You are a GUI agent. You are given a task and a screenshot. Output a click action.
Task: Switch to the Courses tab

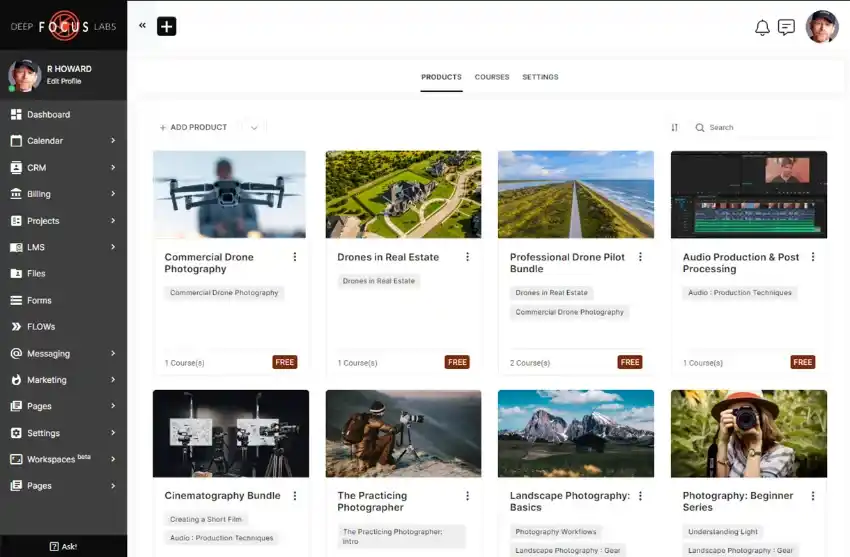(492, 77)
